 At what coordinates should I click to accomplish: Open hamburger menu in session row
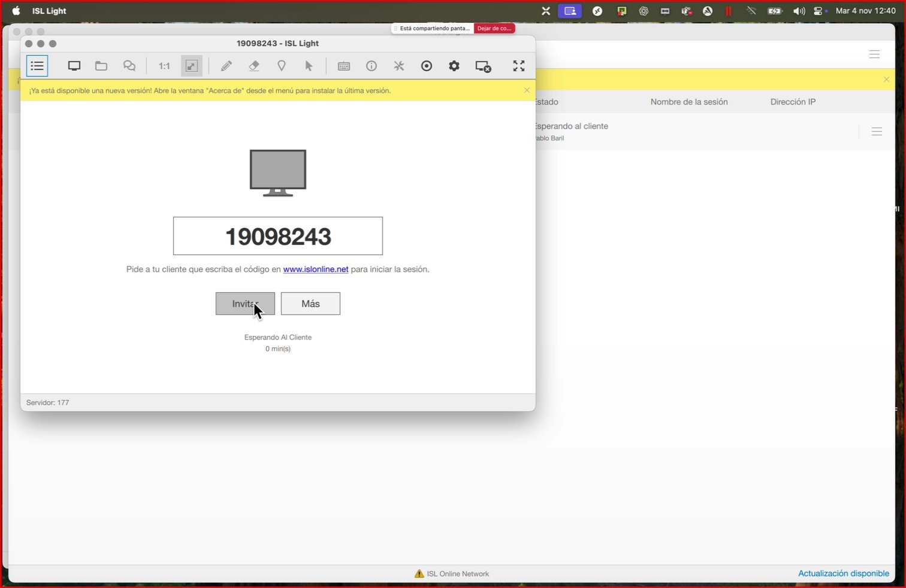[x=877, y=132]
